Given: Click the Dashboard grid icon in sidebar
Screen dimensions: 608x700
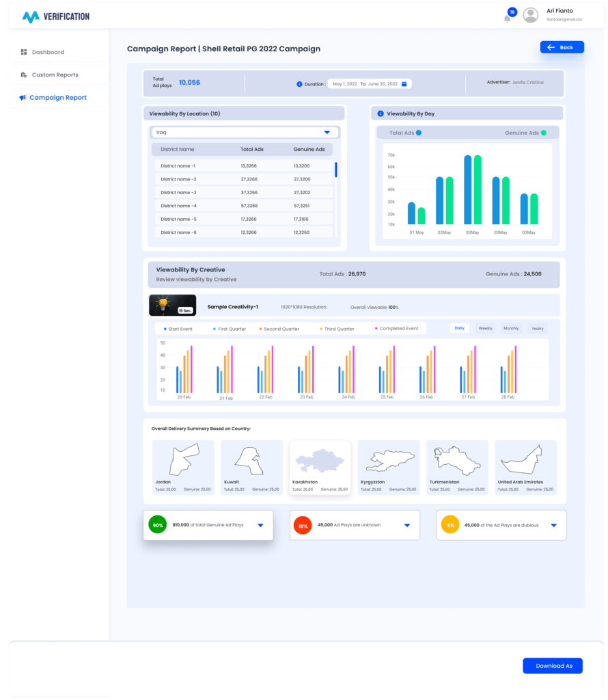Looking at the screenshot, I should [24, 52].
